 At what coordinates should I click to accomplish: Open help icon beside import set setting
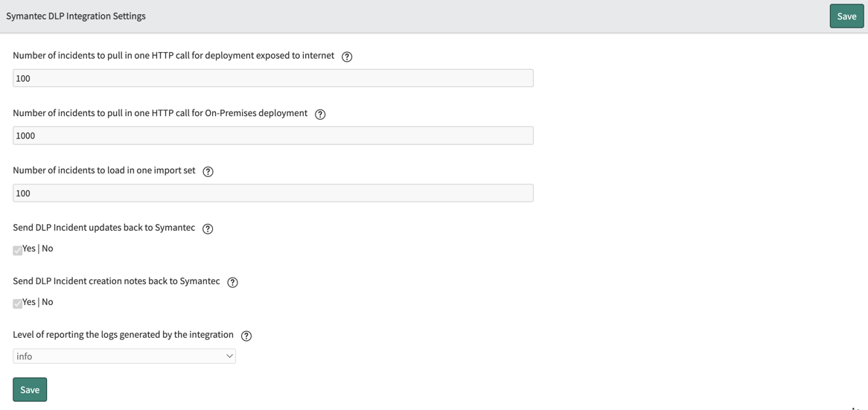[x=208, y=172]
